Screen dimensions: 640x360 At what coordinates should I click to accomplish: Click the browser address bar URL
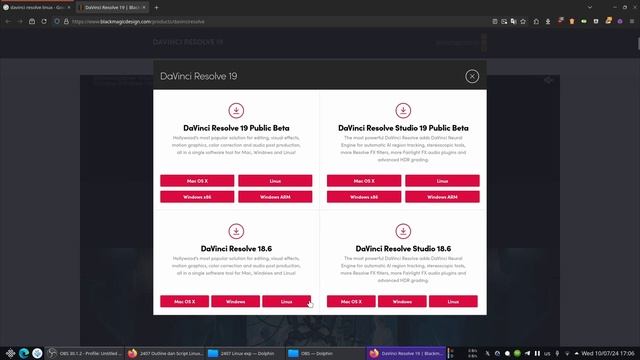pyautogui.click(x=138, y=22)
